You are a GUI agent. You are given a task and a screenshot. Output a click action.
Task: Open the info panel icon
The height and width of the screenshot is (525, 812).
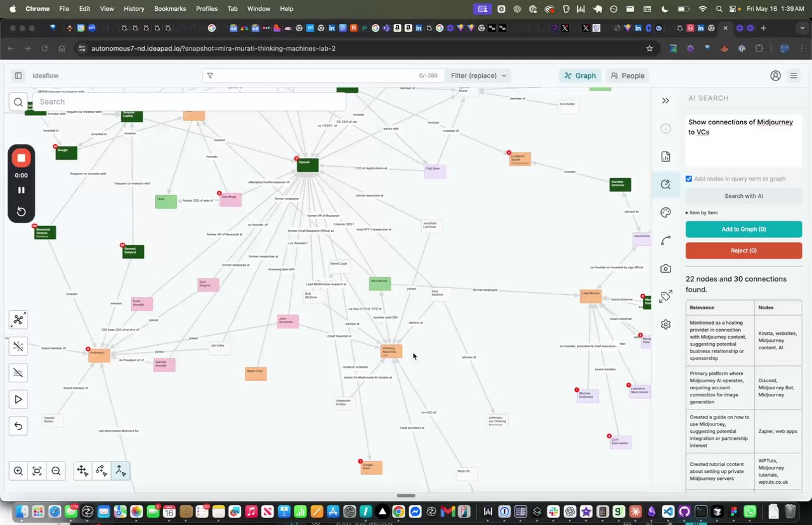point(665,129)
